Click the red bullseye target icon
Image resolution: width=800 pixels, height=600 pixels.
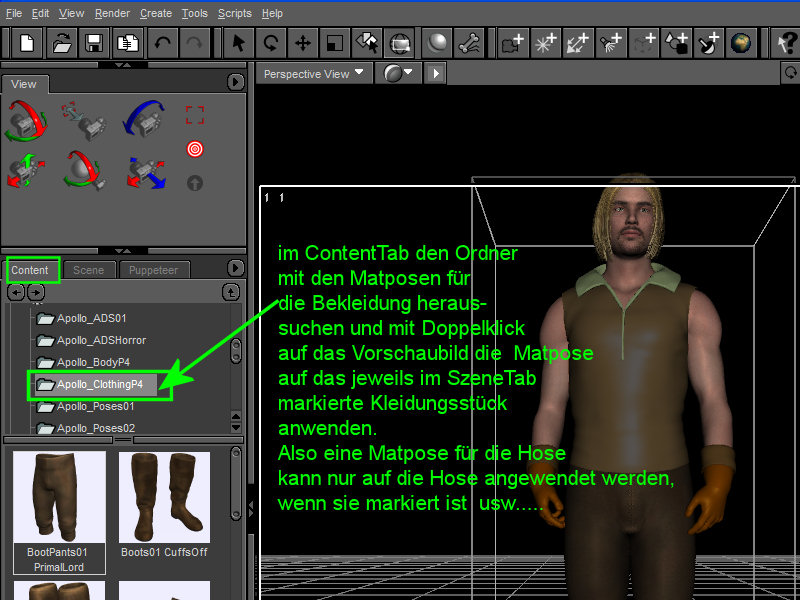(x=195, y=149)
